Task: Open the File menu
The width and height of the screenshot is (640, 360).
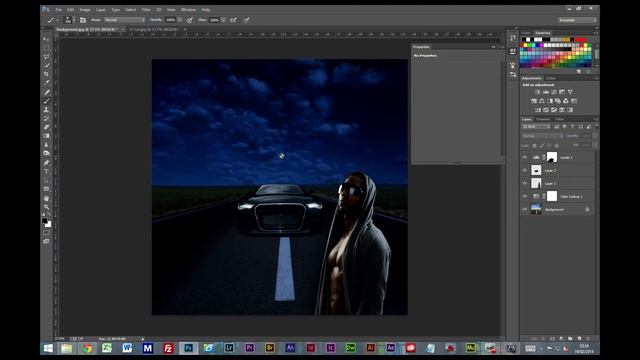Action: click(58, 9)
